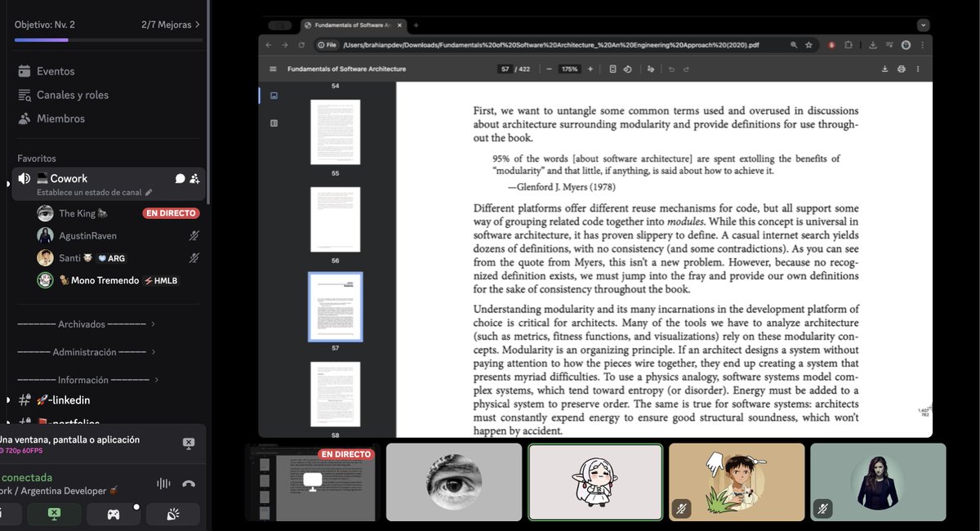Disconnect from the voice call
Screen dimensions: 980x531
coord(189,484)
